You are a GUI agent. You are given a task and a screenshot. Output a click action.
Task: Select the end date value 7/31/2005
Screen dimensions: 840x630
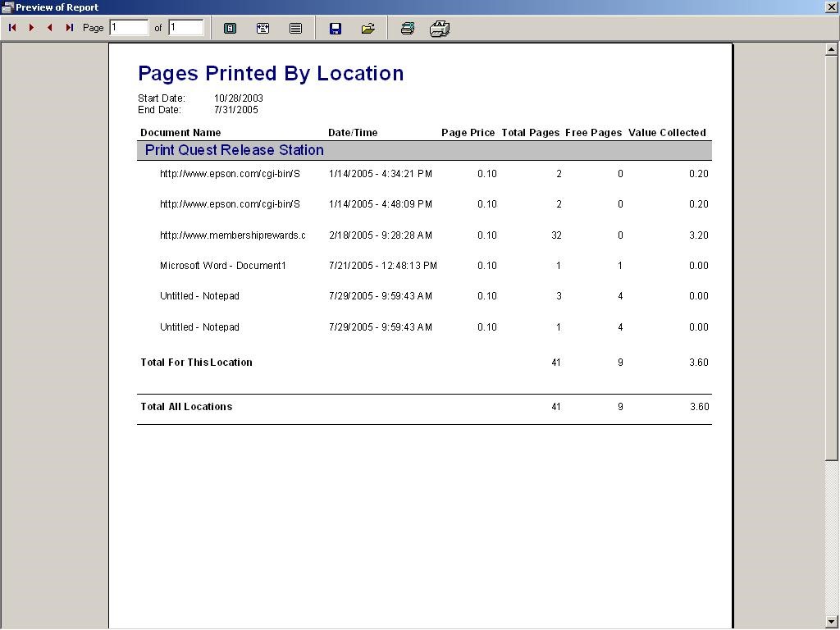pos(235,110)
